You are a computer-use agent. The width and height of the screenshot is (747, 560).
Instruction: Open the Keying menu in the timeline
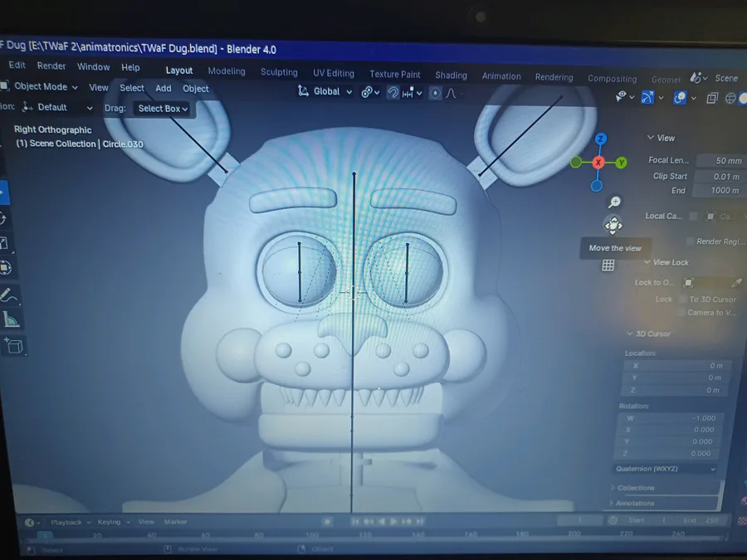[x=114, y=522]
